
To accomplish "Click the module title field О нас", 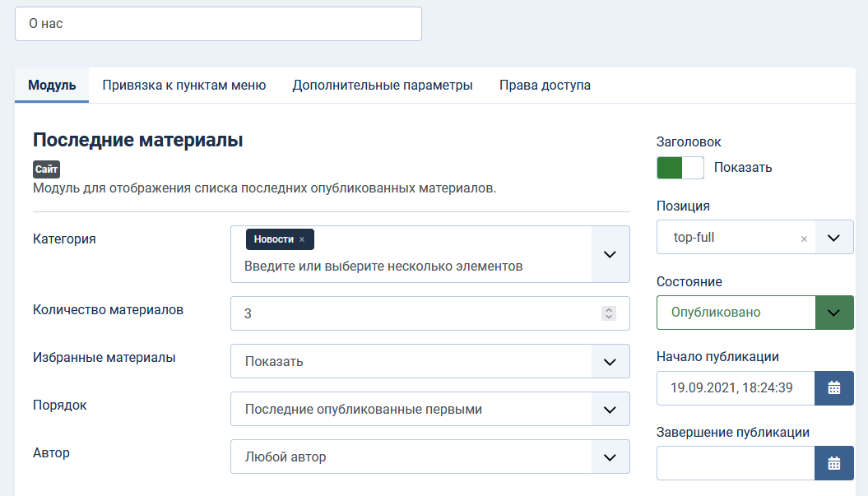I will (218, 24).
